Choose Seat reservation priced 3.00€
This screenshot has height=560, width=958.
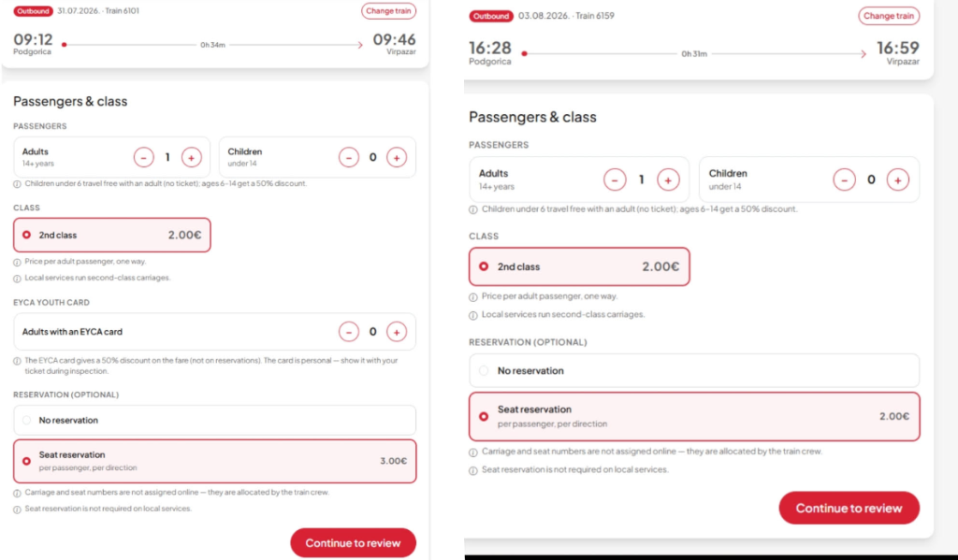coord(214,461)
